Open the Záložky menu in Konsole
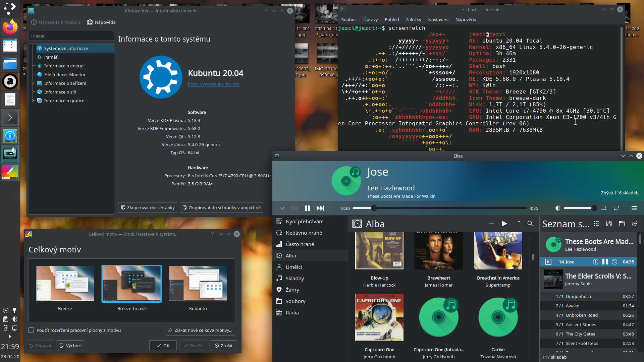This screenshot has width=644, height=362. (413, 19)
